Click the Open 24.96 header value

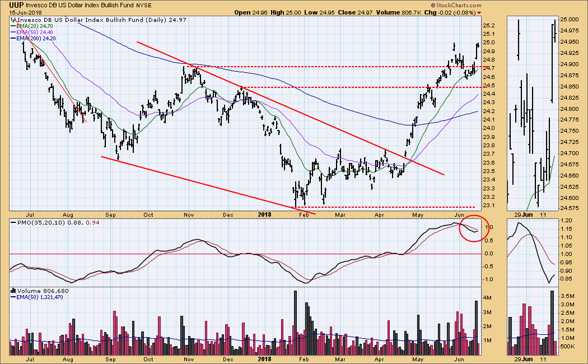click(x=251, y=12)
